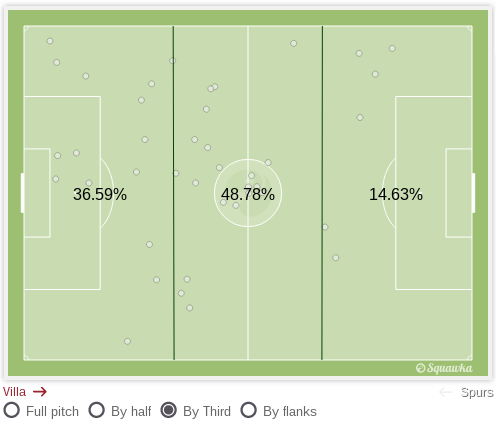The image size is (496, 427).
Task: Click the Full pitch text label
Action: [52, 412]
